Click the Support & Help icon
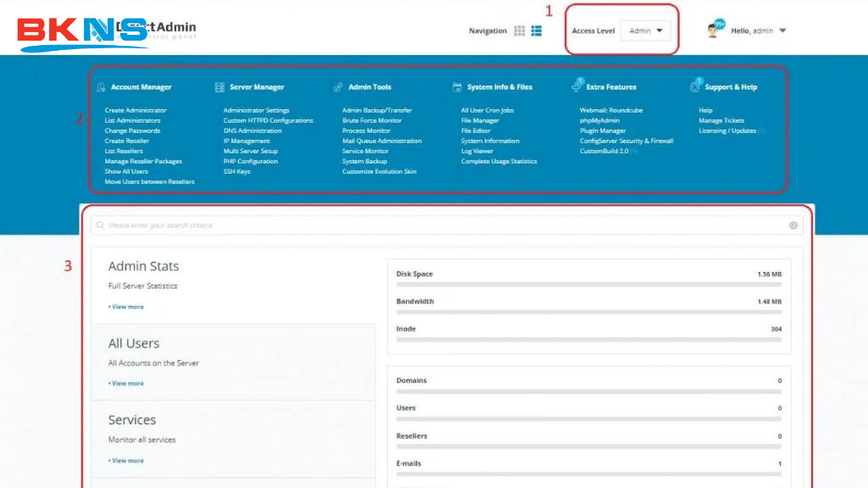868x488 pixels. (x=697, y=86)
